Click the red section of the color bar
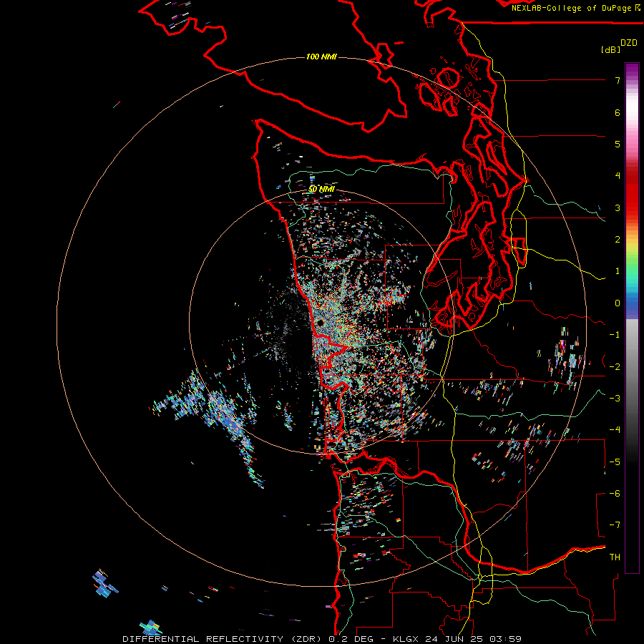This screenshot has width=644, height=644. coord(632,193)
